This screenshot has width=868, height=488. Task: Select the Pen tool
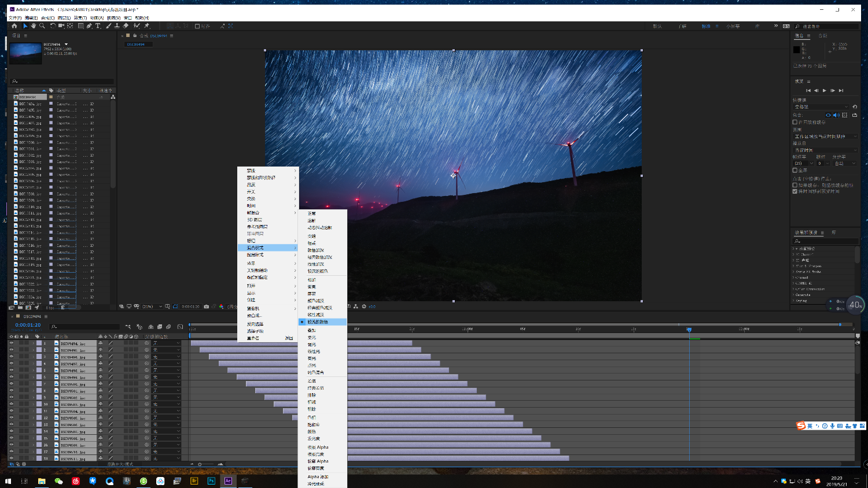point(89,26)
